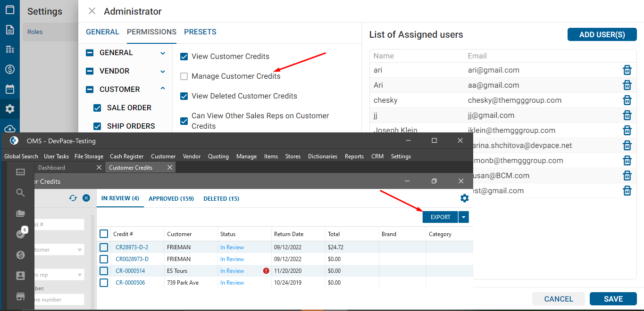Click the ADD USER(S) button
The image size is (644, 311).
coord(602,35)
